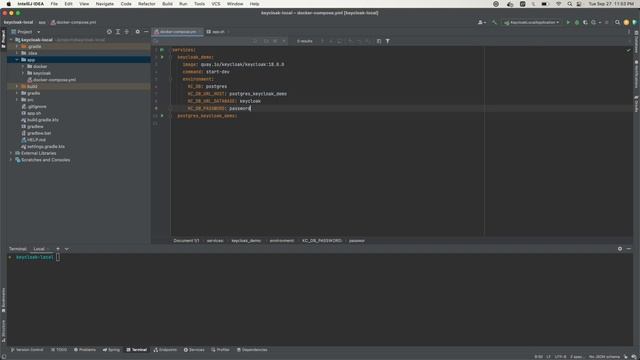
Task: Click the run gutter icon beside keycloak_demo
Action: (162, 57)
